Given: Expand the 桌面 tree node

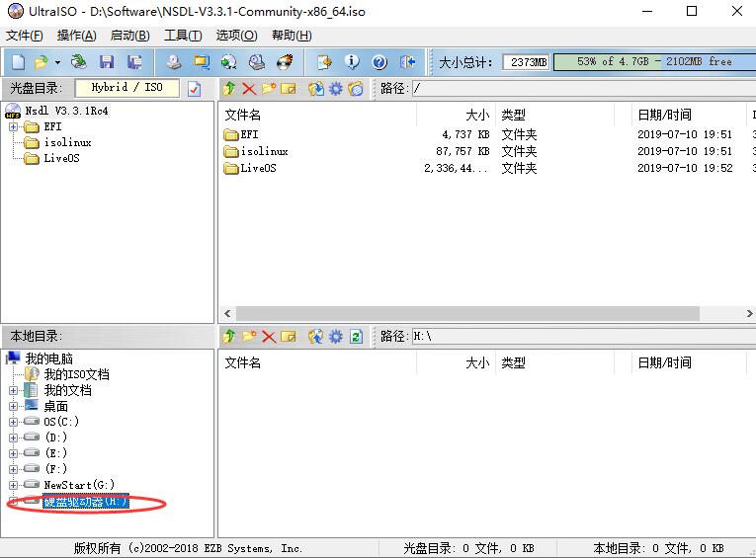Looking at the screenshot, I should click(x=13, y=406).
